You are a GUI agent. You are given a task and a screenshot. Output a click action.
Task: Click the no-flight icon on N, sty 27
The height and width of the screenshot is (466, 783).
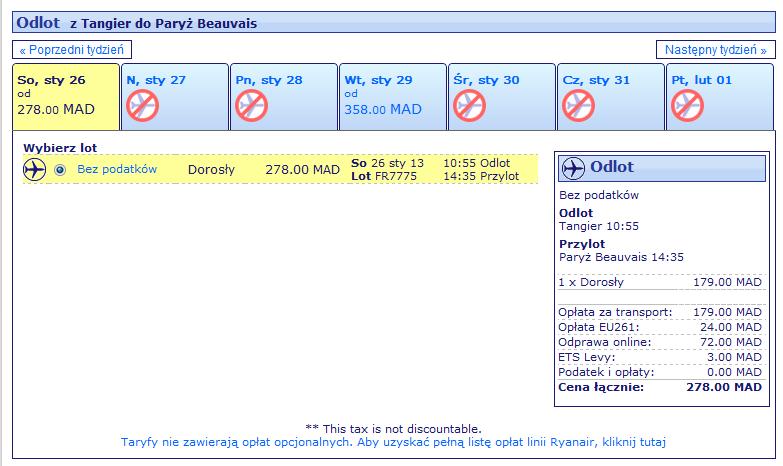[142, 106]
